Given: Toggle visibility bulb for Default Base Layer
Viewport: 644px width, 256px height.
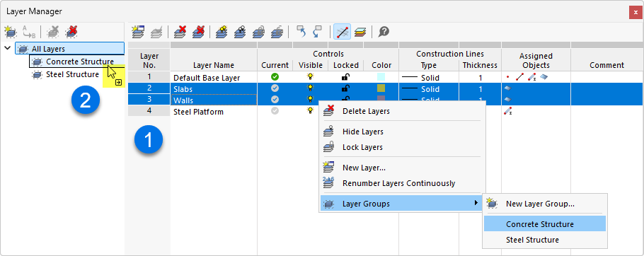Looking at the screenshot, I should tap(311, 76).
